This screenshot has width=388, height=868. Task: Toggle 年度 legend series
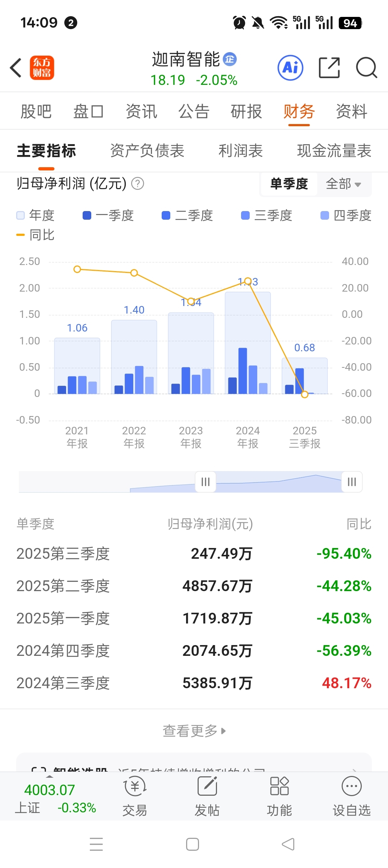tap(36, 215)
